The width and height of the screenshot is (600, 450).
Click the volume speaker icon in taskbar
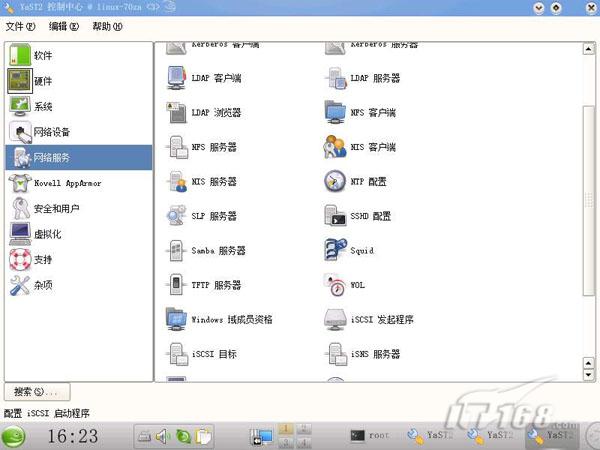click(x=162, y=437)
